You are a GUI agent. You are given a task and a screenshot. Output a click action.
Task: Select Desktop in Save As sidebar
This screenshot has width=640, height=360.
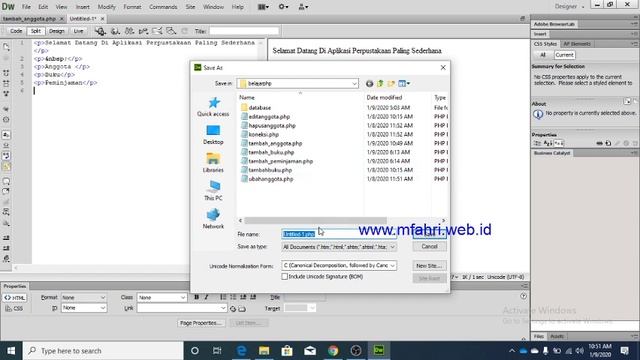coord(213,135)
